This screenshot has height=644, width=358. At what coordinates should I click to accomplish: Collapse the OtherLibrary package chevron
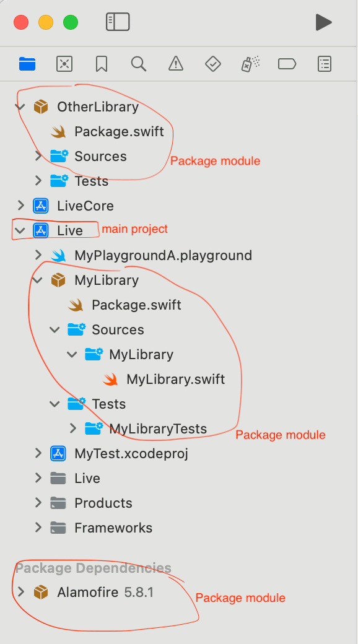pyautogui.click(x=20, y=107)
